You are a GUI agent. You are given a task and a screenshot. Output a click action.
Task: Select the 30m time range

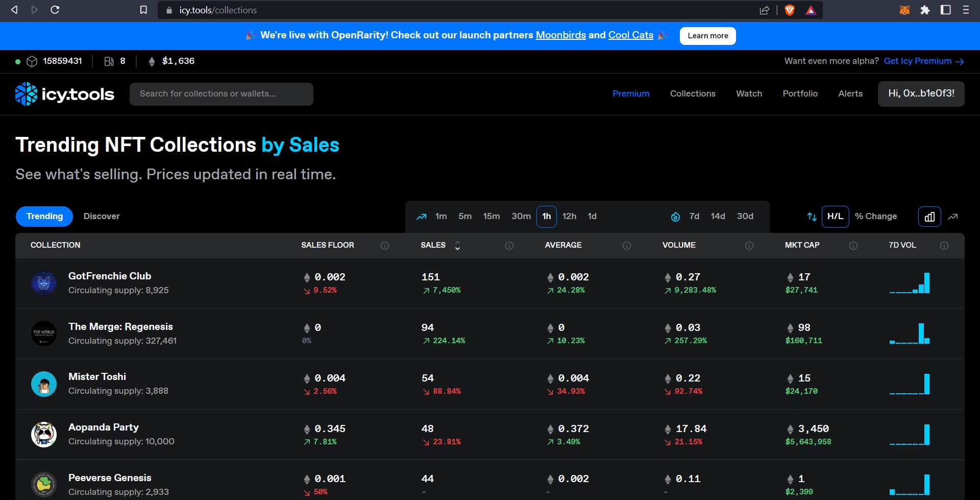point(521,217)
